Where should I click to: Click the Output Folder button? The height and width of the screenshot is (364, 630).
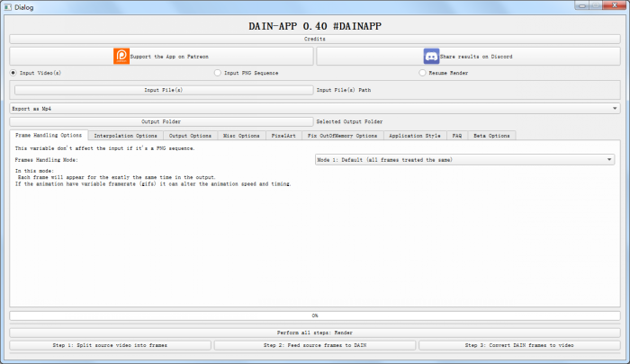point(161,121)
